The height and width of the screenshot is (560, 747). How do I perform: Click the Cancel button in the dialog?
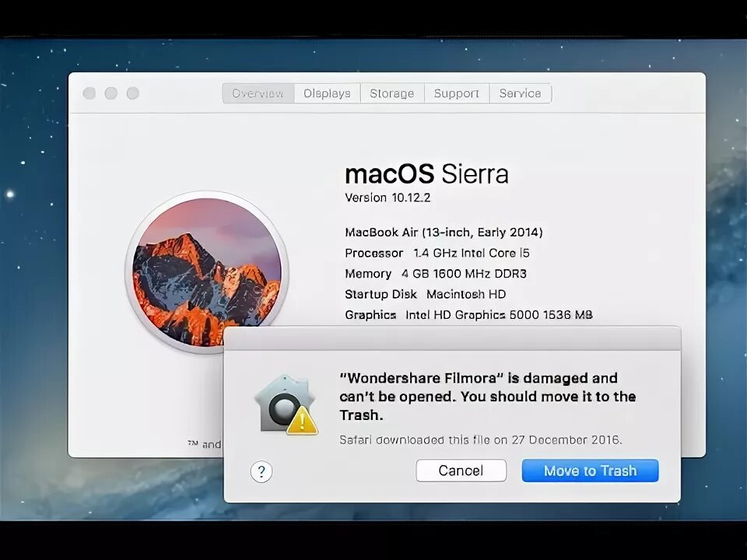tap(461, 471)
